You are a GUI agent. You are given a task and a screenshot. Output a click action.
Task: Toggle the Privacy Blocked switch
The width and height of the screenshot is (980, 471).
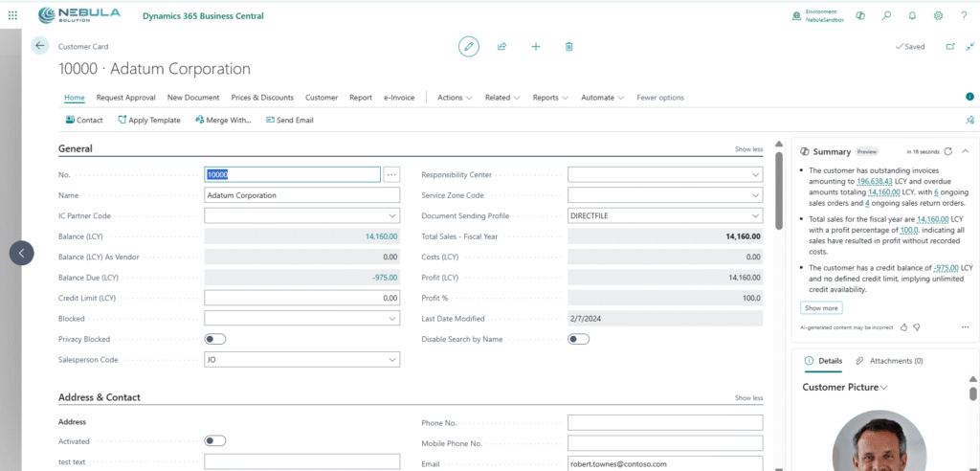pyautogui.click(x=215, y=339)
